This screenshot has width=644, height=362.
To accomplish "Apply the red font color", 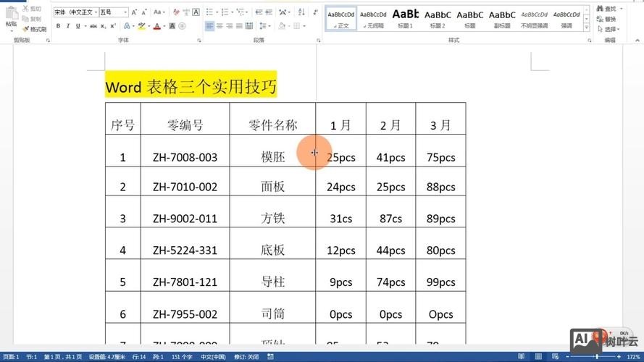I will coord(156,26).
